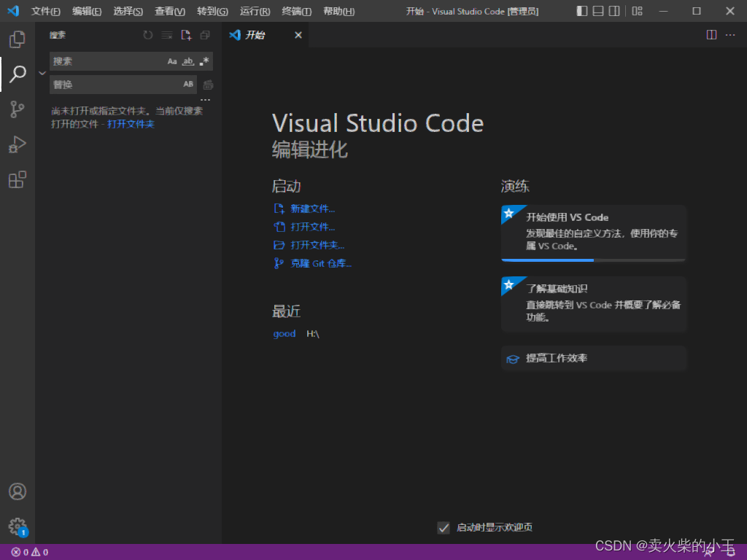This screenshot has width=747, height=560.
Task: Open the 运行(R) menu
Action: 255,11
